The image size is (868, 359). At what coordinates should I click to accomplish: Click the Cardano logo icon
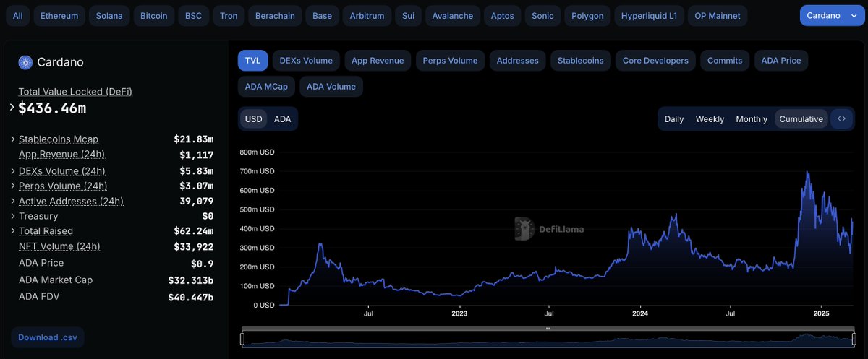click(25, 62)
